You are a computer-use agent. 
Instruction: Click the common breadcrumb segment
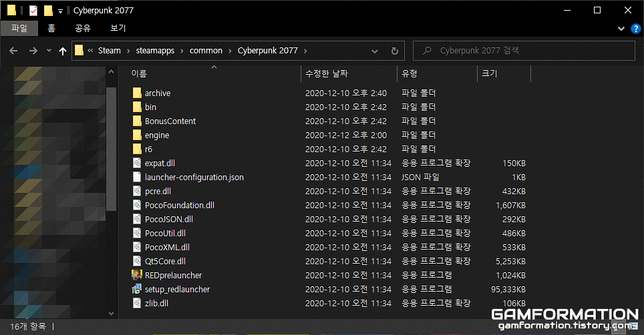coord(206,51)
